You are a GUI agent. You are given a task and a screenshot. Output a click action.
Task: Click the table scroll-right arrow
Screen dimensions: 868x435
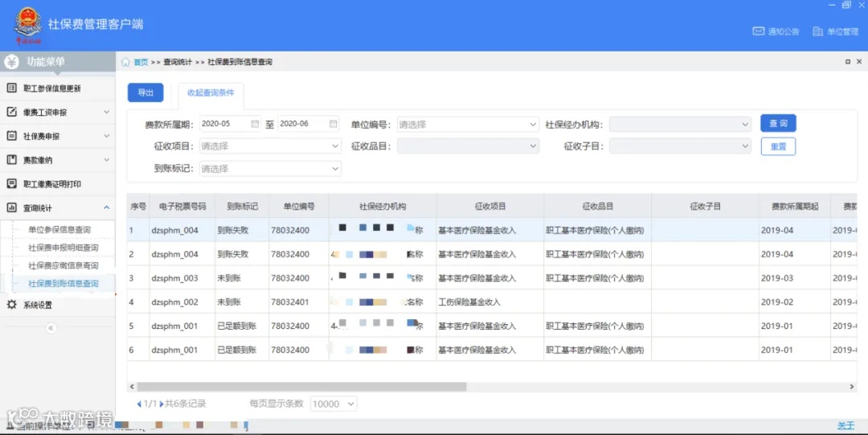point(851,386)
